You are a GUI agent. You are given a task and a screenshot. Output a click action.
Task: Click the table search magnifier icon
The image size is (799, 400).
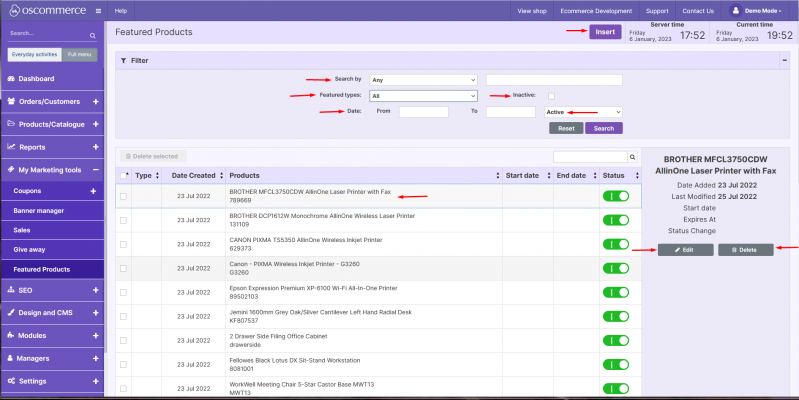[x=632, y=157]
